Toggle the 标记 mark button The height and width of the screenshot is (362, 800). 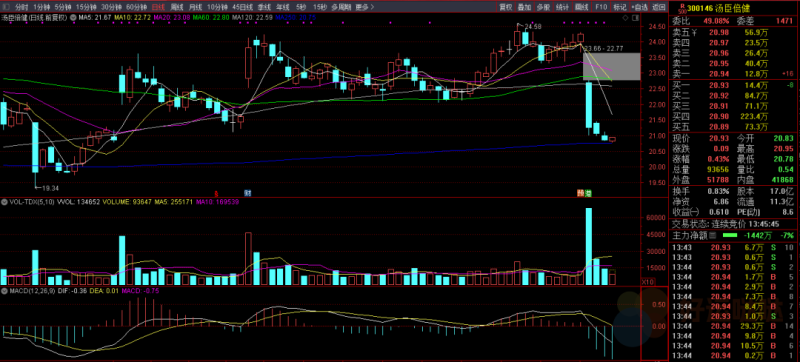pyautogui.click(x=620, y=7)
